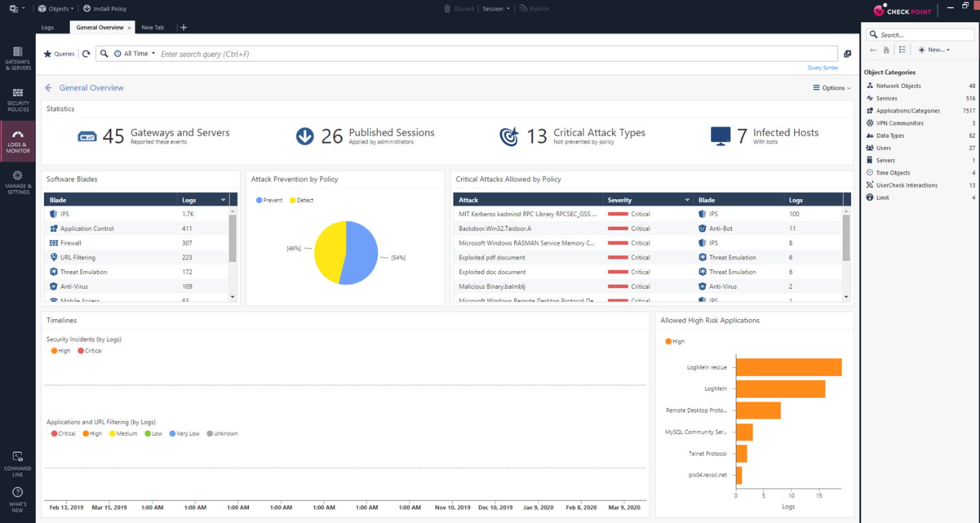
Task: Expand the Options menu in General Overview
Action: coord(831,88)
